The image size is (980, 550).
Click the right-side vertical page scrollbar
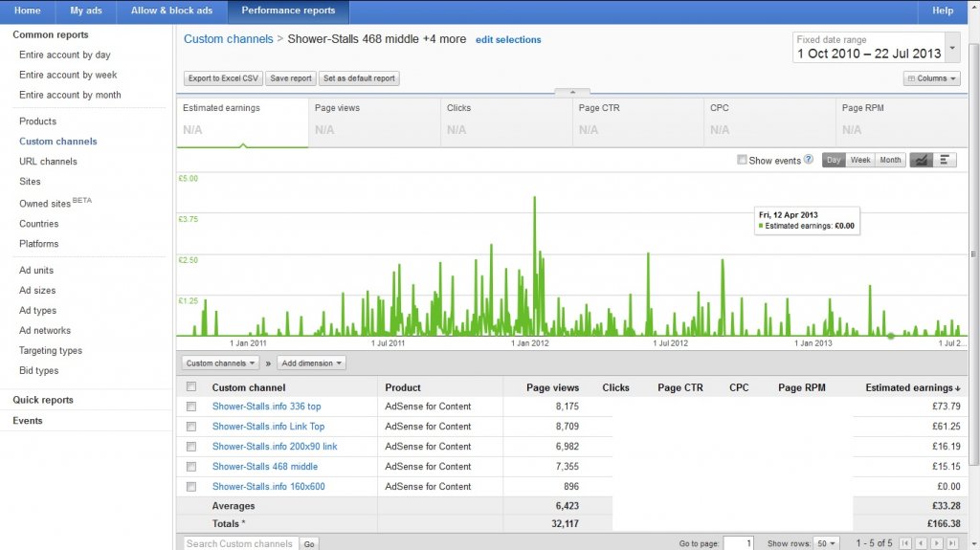[973, 254]
